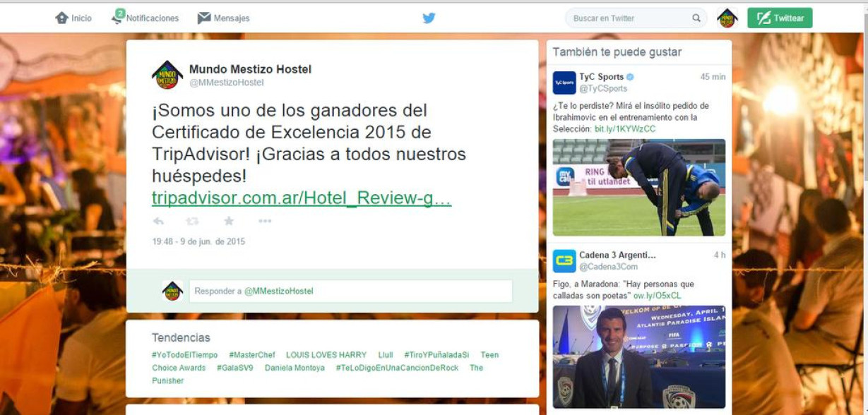This screenshot has width=868, height=415.
Task: Click the También te puede gustar heading
Action: tap(617, 52)
